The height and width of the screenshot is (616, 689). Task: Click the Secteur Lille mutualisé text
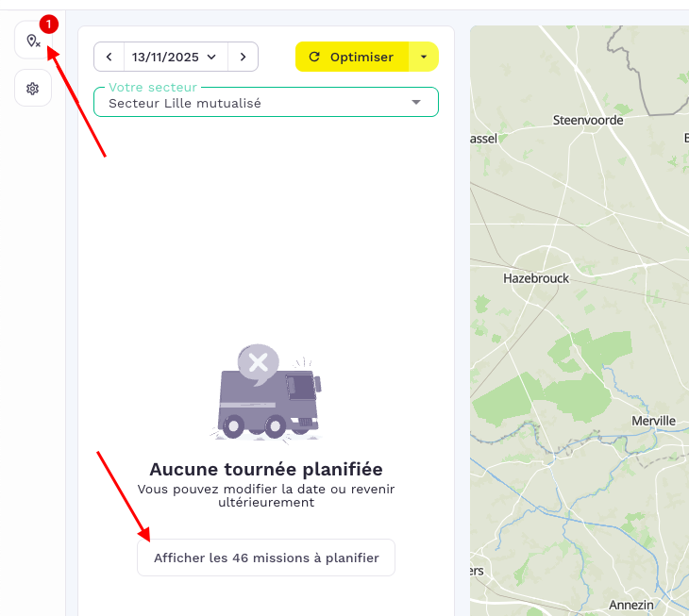(x=185, y=103)
